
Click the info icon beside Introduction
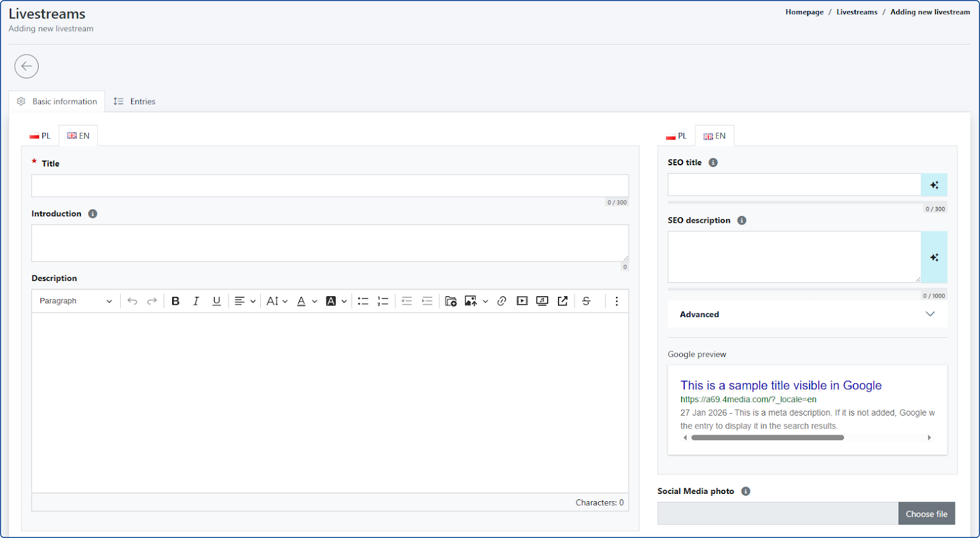92,214
